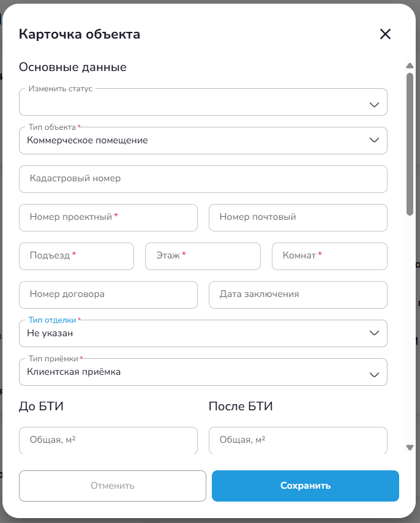Focus the Номер проектный input
The height and width of the screenshot is (523, 420).
(x=108, y=217)
